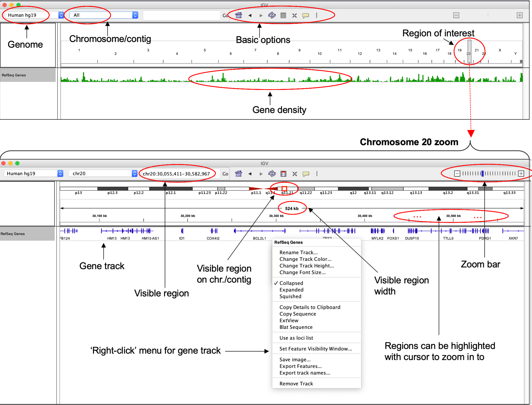The width and height of the screenshot is (532, 405).
Task: Click the Back arrow in the lower IGV toolbar
Action: (250, 174)
